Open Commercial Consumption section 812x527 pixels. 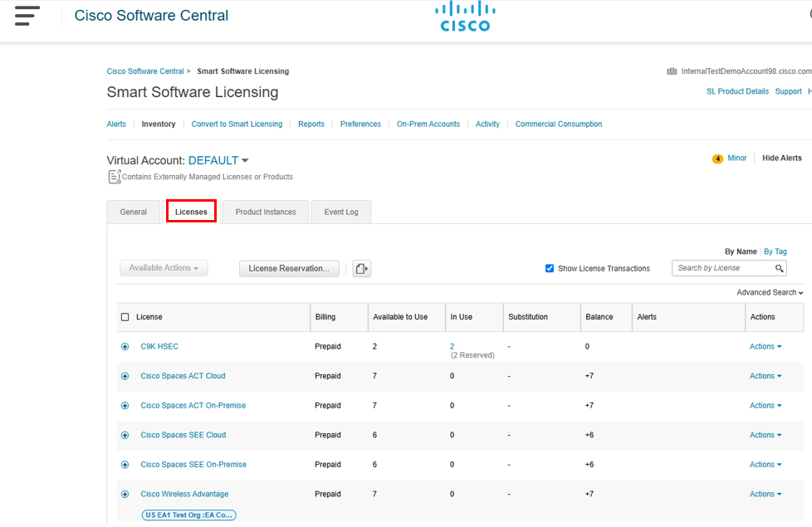pos(559,124)
